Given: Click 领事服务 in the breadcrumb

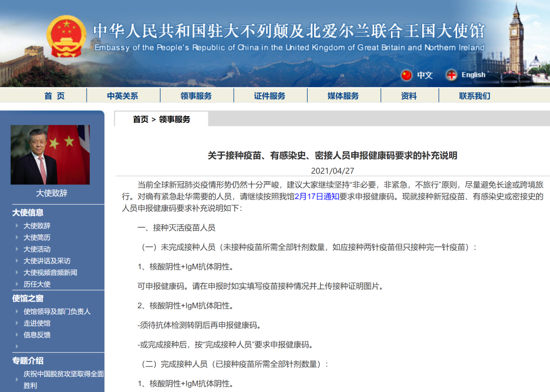Looking at the screenshot, I should (174, 119).
